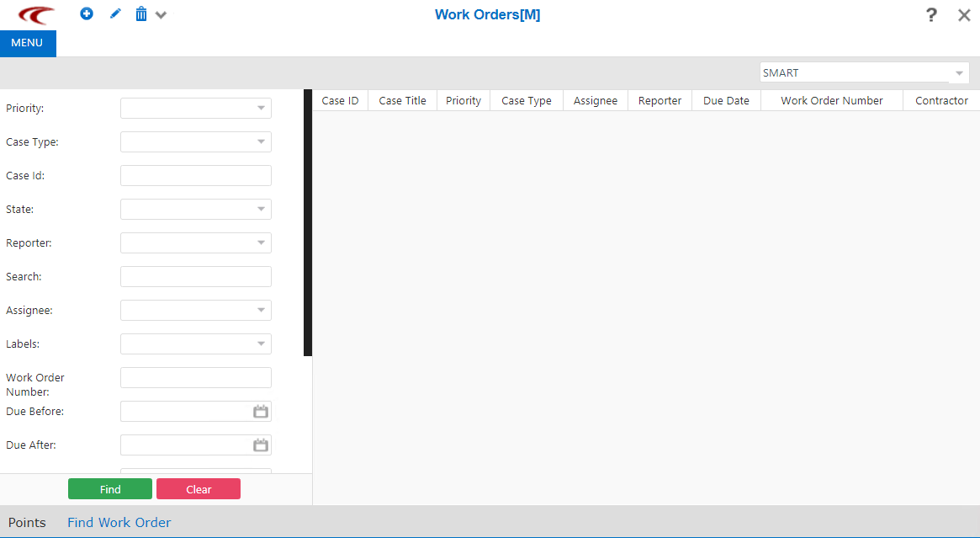Open the calendar for Due After
The height and width of the screenshot is (538, 980).
click(x=261, y=445)
